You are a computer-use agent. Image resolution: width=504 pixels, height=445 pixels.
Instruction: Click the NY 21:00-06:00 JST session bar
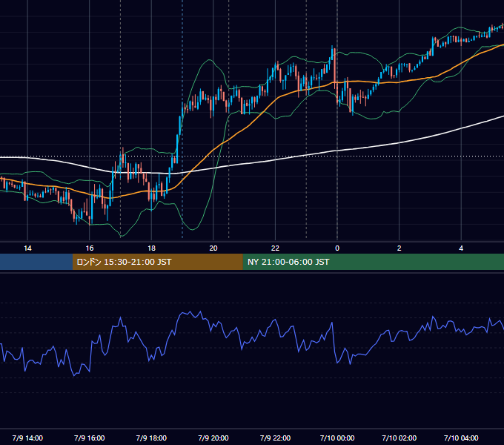pos(373,262)
